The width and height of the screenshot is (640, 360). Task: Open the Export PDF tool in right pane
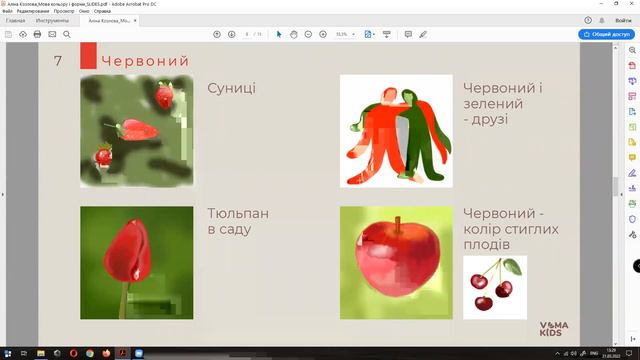tap(632, 111)
